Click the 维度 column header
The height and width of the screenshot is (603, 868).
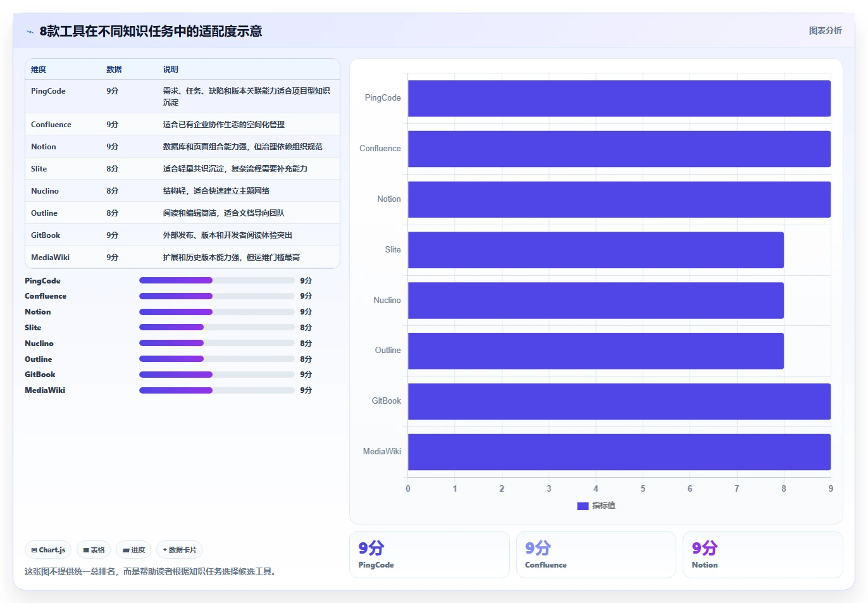point(39,70)
